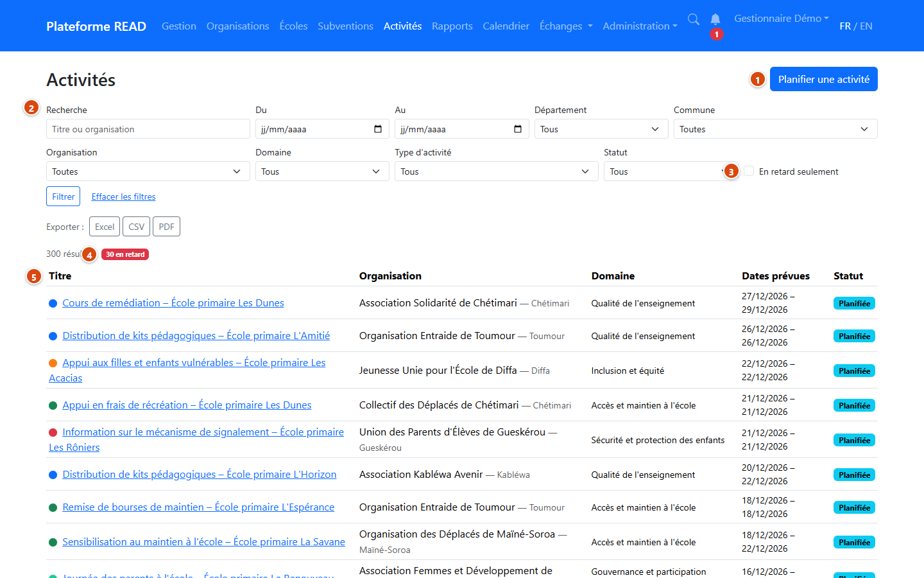Screen dimensions: 924x578
Task: Click Planifiée badge in Cours de remédiation row
Action: pyautogui.click(x=854, y=303)
